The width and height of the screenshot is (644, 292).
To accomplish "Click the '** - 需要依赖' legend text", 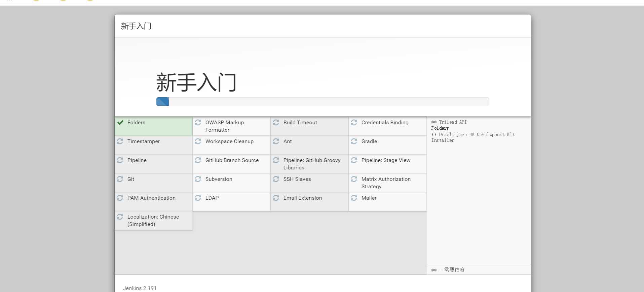I will 448,270.
